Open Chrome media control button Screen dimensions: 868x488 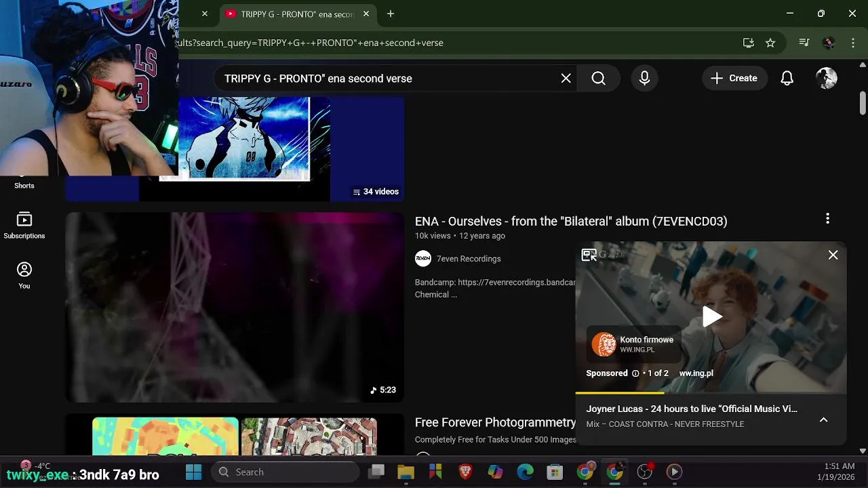tap(804, 43)
